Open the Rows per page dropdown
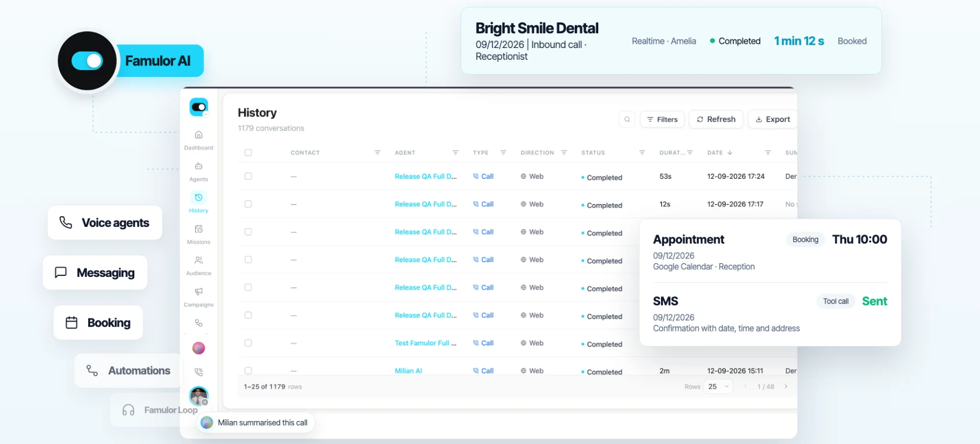The image size is (980, 444). pyautogui.click(x=718, y=386)
